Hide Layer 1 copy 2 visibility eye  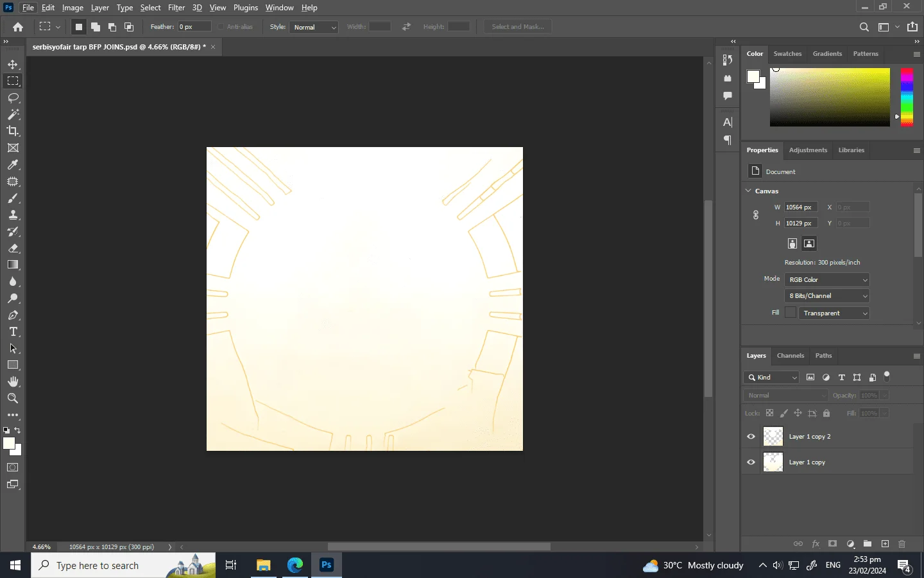point(751,437)
